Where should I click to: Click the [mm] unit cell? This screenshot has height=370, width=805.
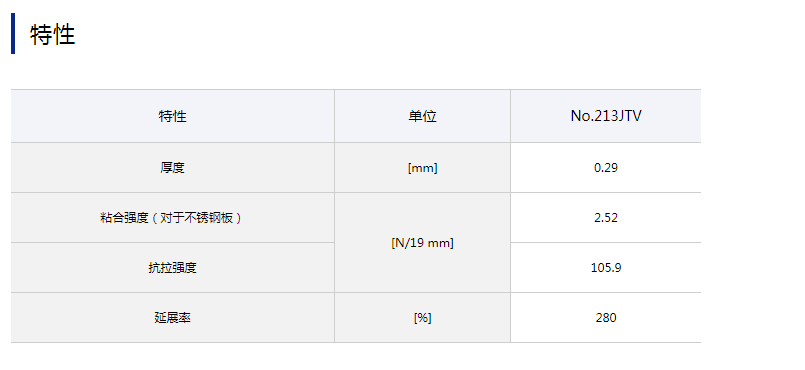pos(423,168)
